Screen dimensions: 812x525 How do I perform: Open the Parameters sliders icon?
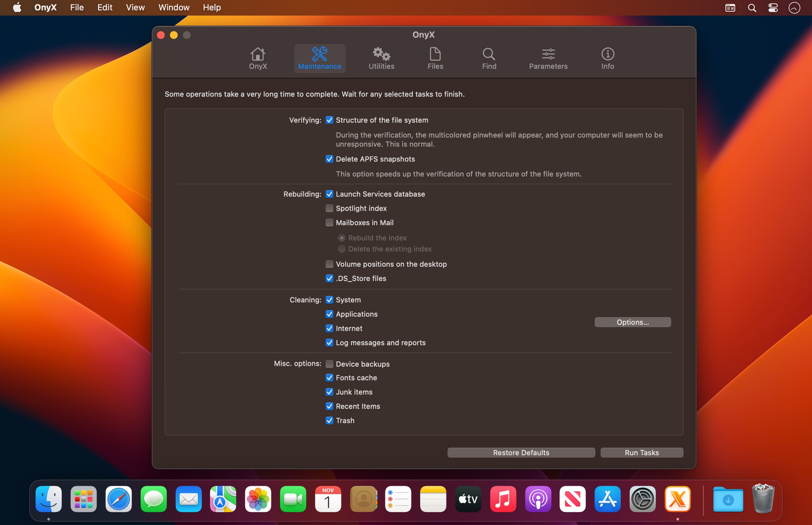(x=548, y=58)
